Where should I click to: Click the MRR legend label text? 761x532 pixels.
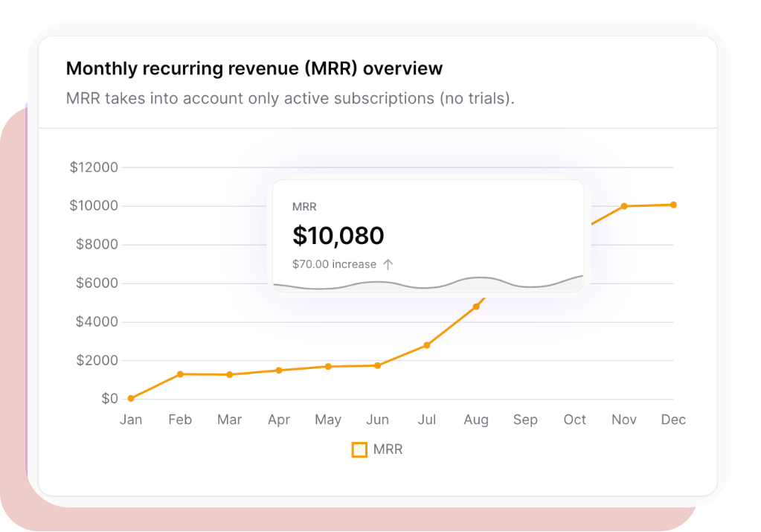[388, 449]
